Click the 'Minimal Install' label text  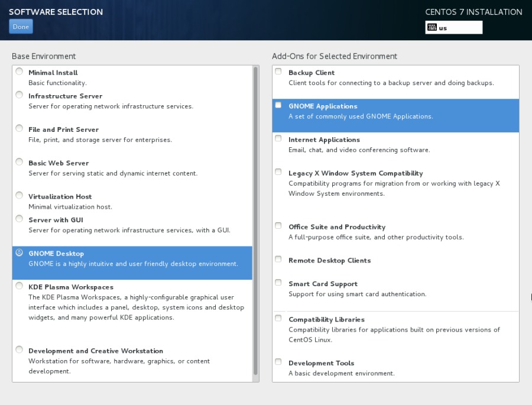(53, 73)
